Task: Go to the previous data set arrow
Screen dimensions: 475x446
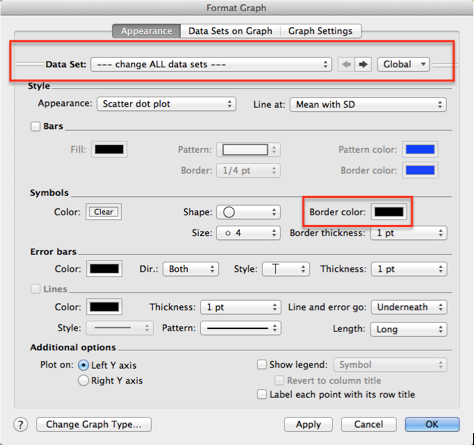Action: [346, 64]
